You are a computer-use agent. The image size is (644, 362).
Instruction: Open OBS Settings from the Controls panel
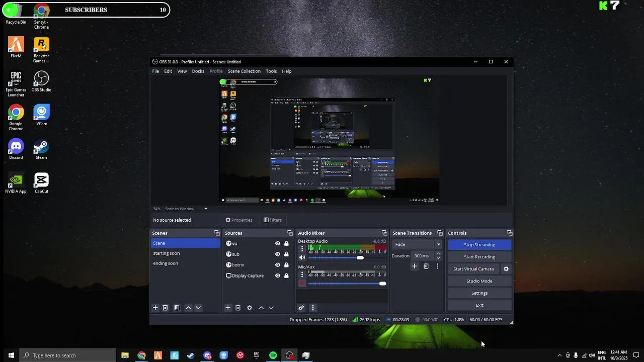479,293
